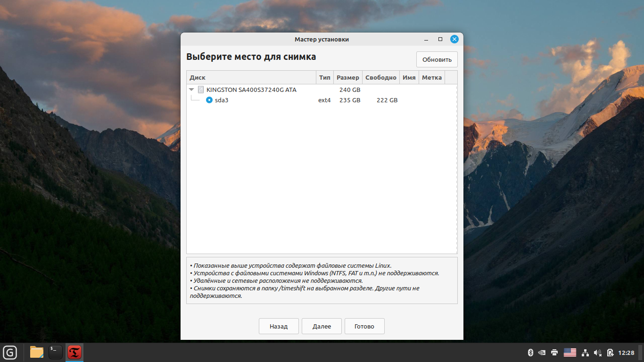Click the Тип column header

pos(324,77)
